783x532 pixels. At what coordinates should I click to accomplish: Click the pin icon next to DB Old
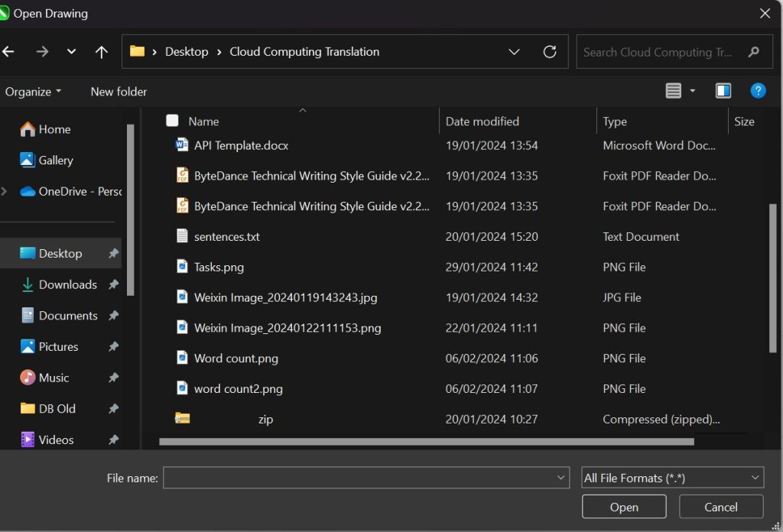click(x=113, y=409)
